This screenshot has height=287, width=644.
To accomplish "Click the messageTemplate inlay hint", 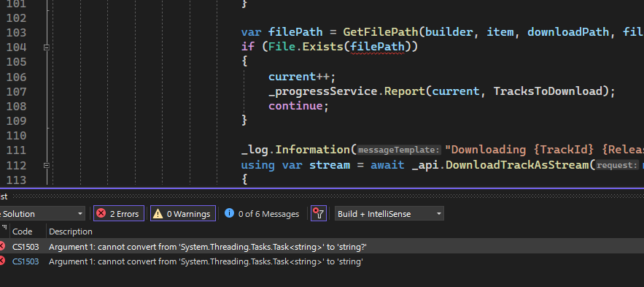I will point(400,150).
